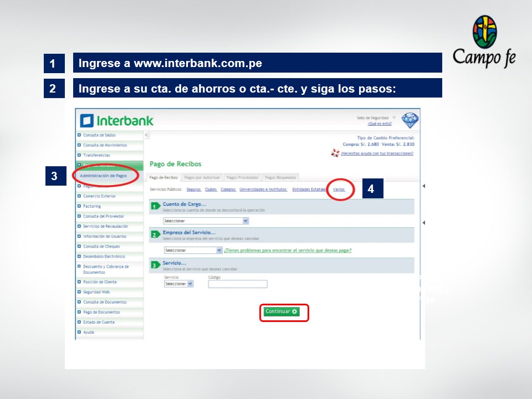Viewport: 532px width, 399px height.
Task: Click the Clubes category link
Action: click(211, 190)
